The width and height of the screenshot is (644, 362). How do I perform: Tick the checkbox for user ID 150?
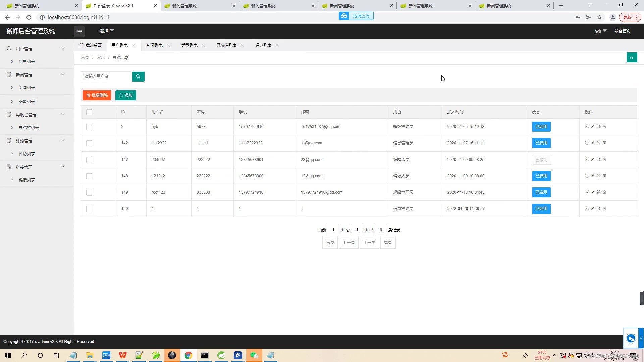click(89, 209)
